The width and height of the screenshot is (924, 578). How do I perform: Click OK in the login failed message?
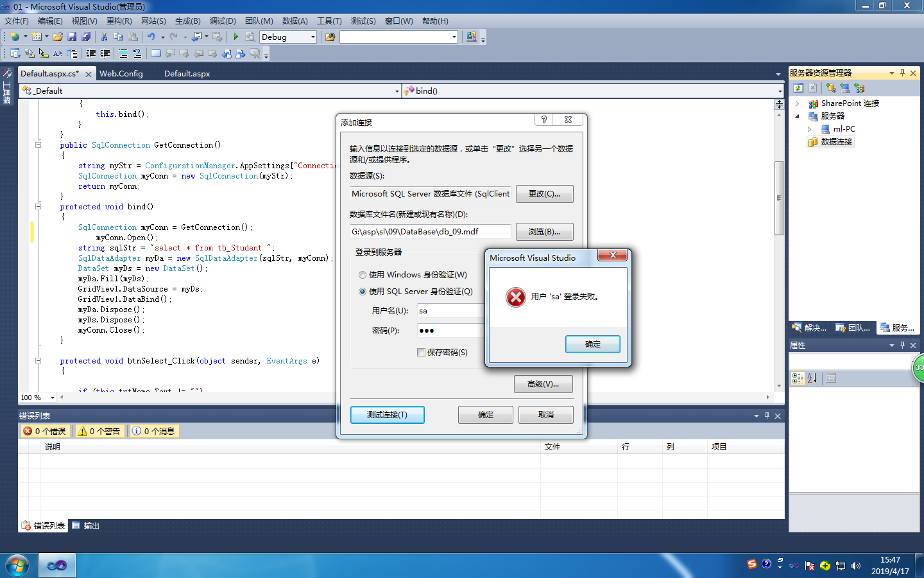tap(593, 344)
